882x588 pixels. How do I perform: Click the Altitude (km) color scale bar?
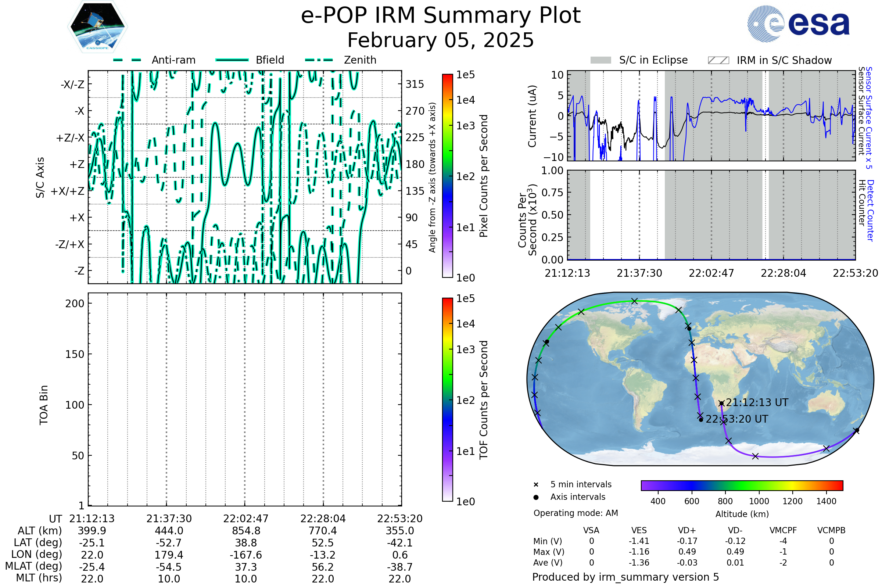742,485
